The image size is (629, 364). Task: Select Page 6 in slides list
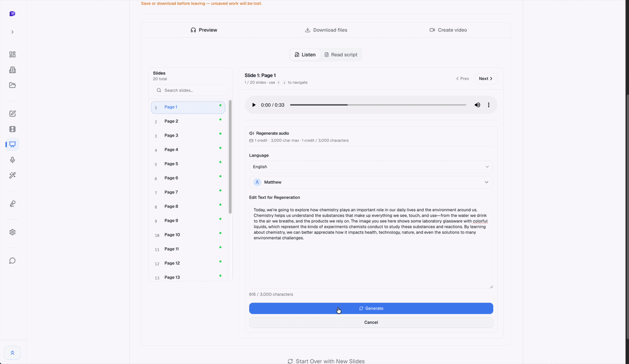click(188, 178)
